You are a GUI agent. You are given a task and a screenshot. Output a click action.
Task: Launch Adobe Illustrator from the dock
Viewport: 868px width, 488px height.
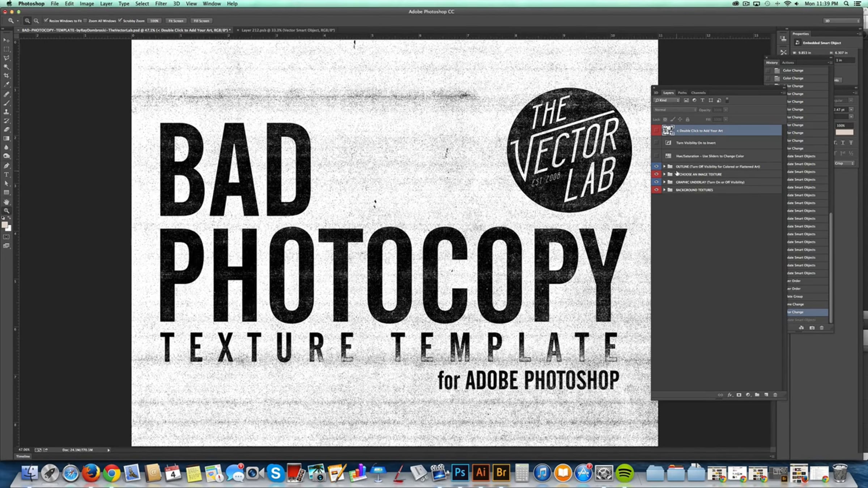tap(481, 472)
